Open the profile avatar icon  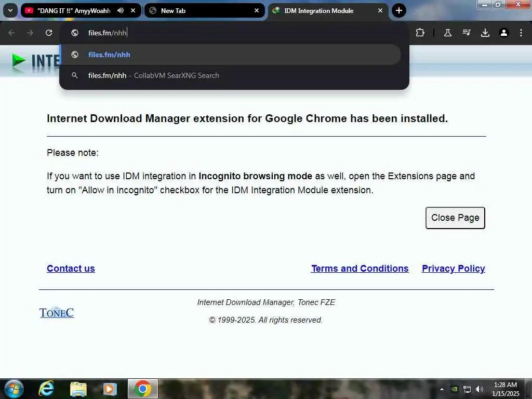(x=504, y=33)
